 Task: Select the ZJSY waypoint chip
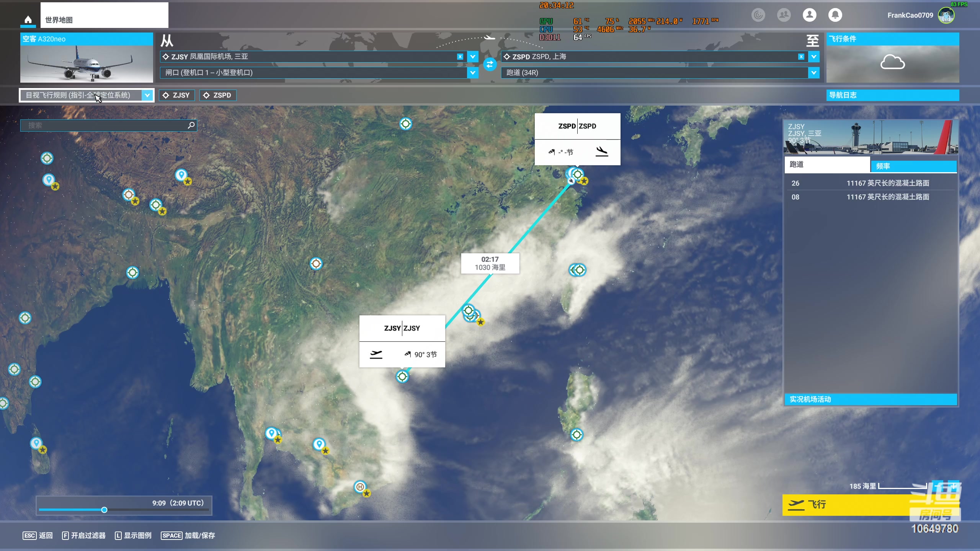point(176,95)
